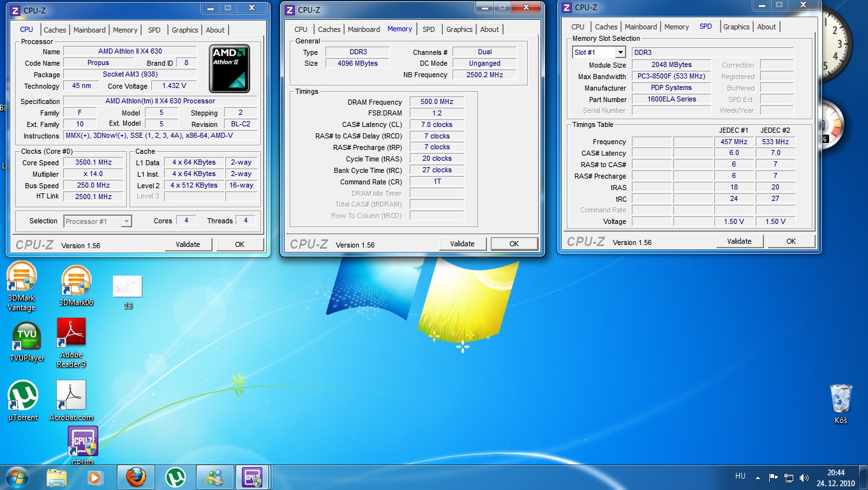The height and width of the screenshot is (490, 868).
Task: Open Mainboard tab in the CPU window
Action: (x=89, y=30)
